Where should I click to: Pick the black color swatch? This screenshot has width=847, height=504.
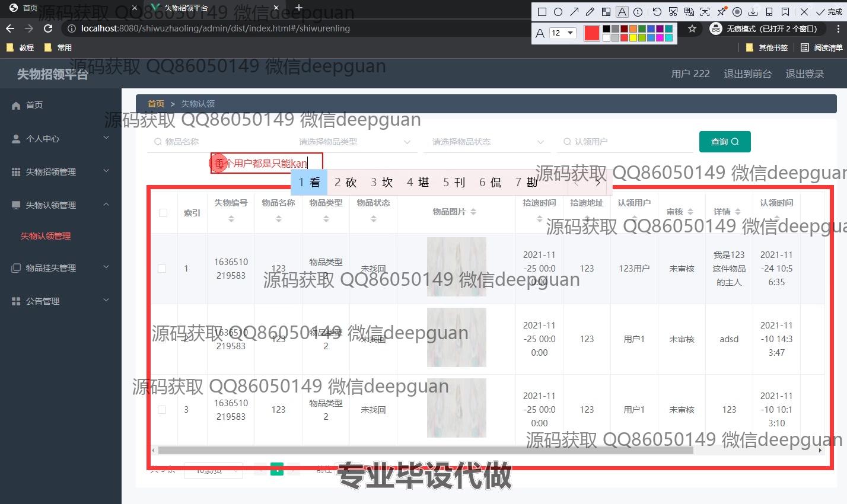pyautogui.click(x=606, y=28)
